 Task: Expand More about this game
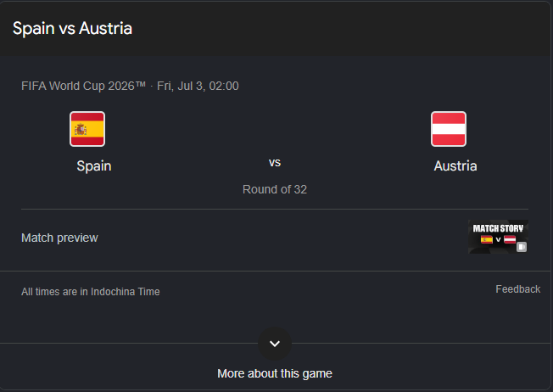pos(275,373)
